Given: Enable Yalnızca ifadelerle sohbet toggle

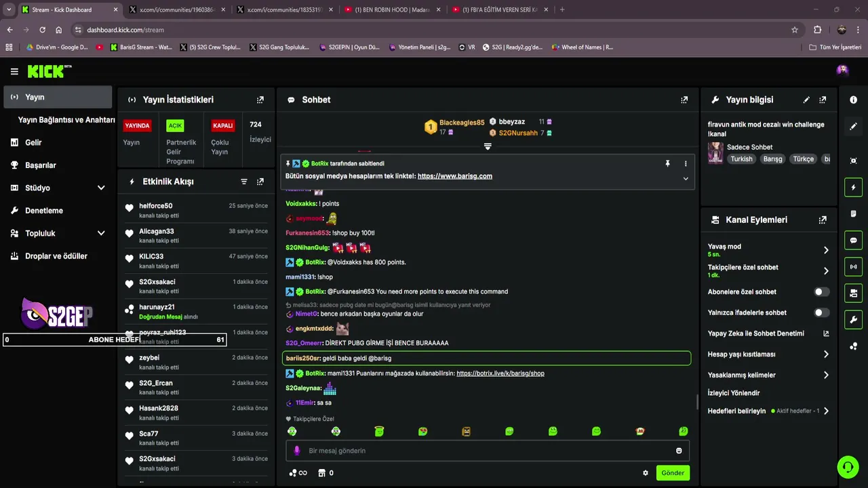Looking at the screenshot, I should (x=821, y=312).
